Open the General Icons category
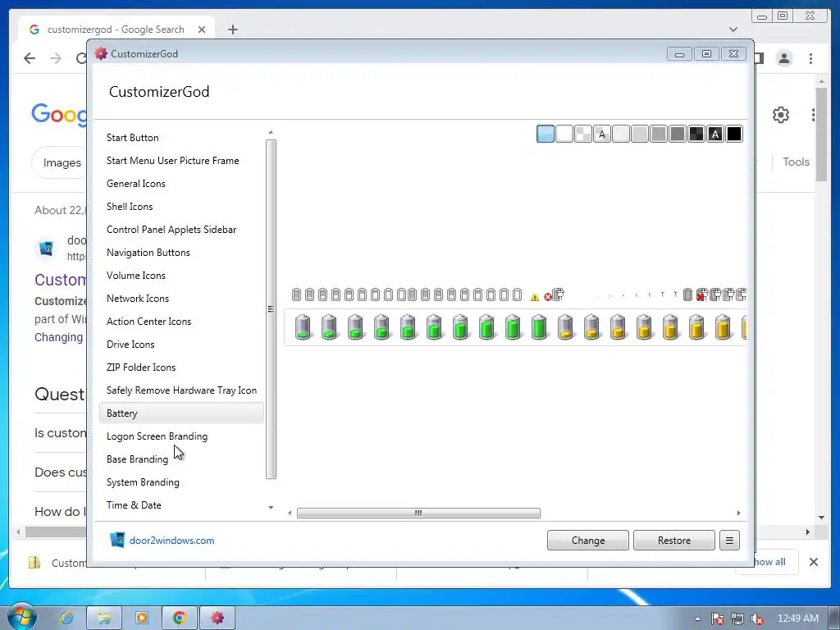The height and width of the screenshot is (630, 840). (136, 184)
